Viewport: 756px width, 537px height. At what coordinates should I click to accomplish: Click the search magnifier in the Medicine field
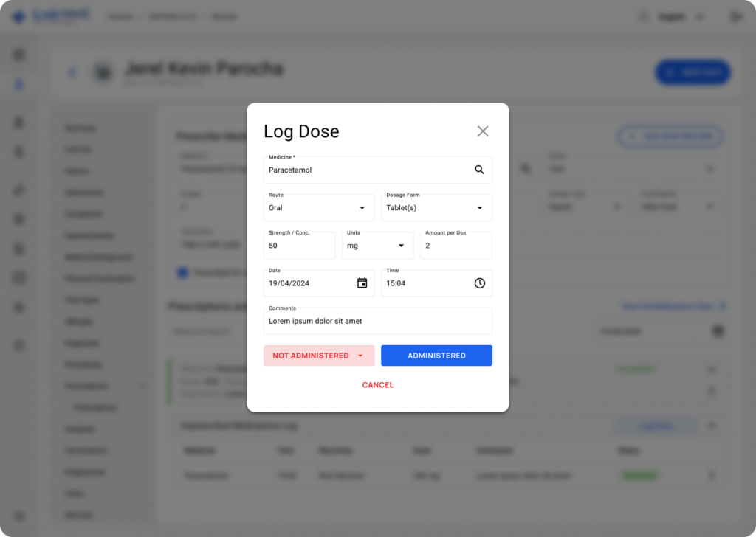click(479, 170)
